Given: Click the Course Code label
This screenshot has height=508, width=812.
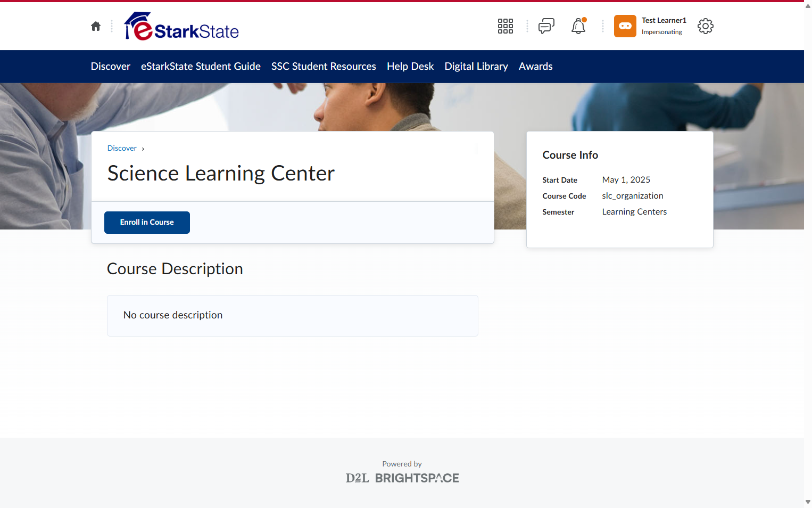Looking at the screenshot, I should pos(564,196).
